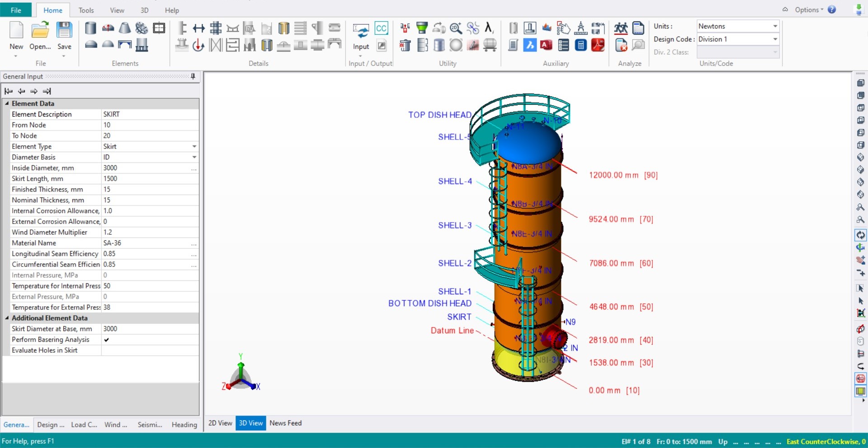The height and width of the screenshot is (448, 868).
Task: Switch to the 2D View tab
Action: 220,423
